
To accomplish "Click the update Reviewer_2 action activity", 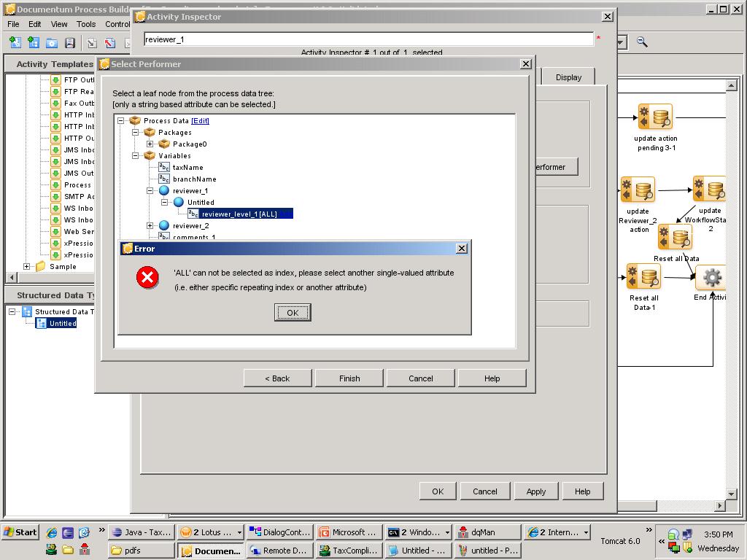I will (638, 190).
